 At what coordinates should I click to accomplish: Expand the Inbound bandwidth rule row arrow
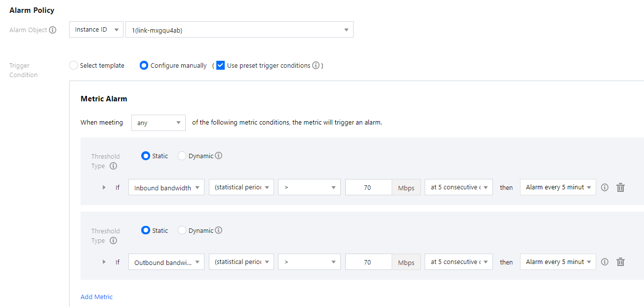point(104,187)
